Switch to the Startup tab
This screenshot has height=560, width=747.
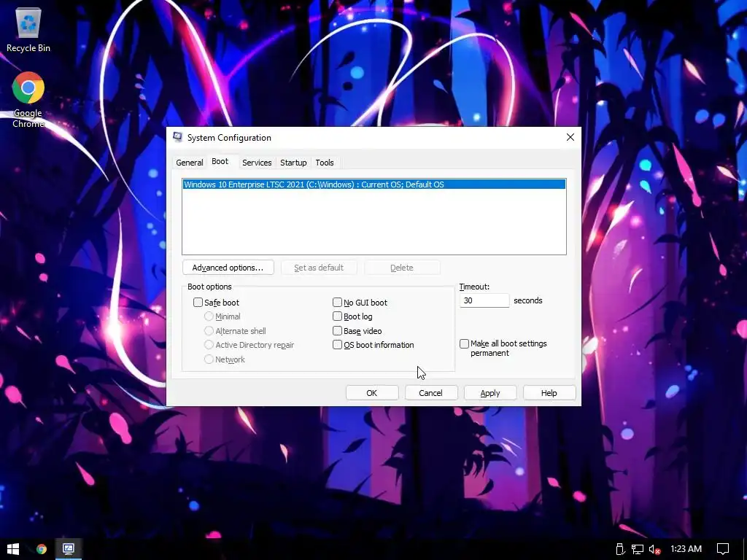tap(293, 163)
